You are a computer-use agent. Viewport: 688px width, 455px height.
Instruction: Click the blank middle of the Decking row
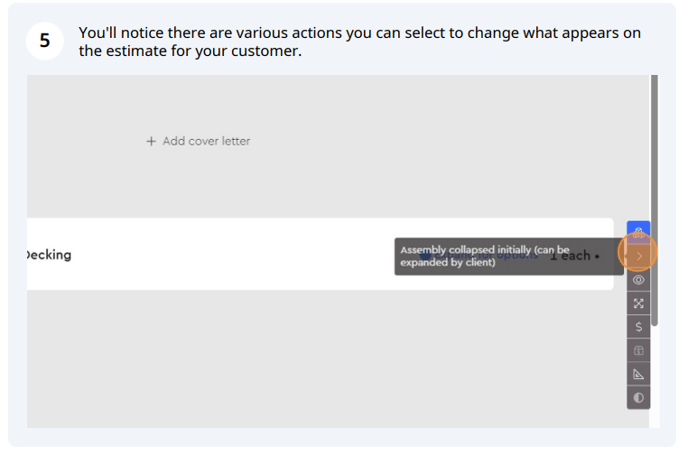[233, 254]
